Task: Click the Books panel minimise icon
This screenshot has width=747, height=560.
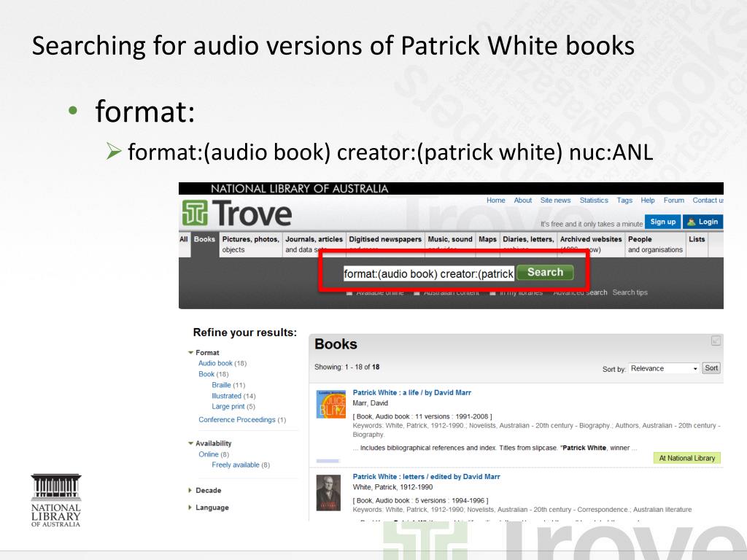Action: point(716,341)
